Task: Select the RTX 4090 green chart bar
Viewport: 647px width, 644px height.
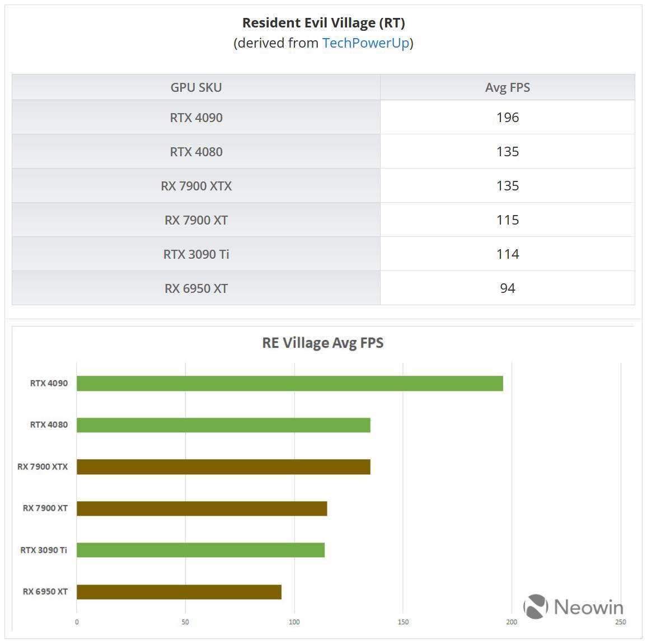Action: tap(290, 384)
